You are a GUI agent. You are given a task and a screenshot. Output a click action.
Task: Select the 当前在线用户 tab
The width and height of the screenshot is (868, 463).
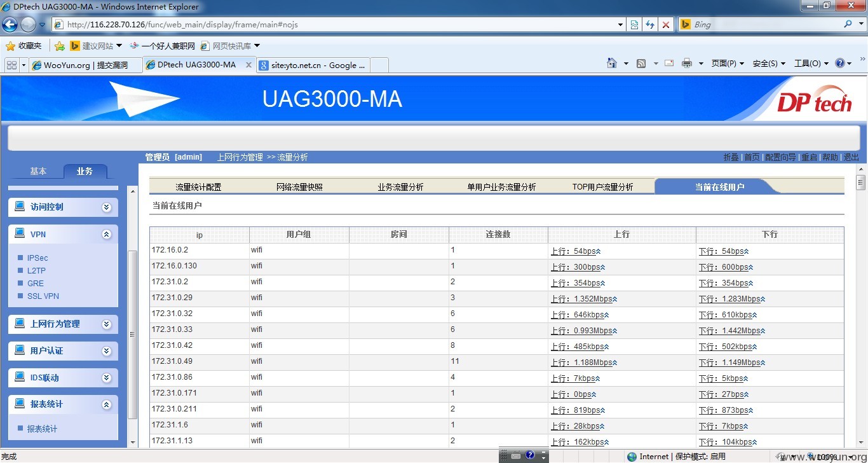pos(719,187)
